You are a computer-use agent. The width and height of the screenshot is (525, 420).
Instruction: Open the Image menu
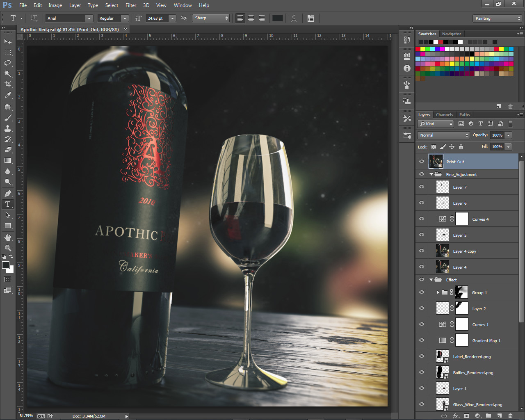point(55,5)
